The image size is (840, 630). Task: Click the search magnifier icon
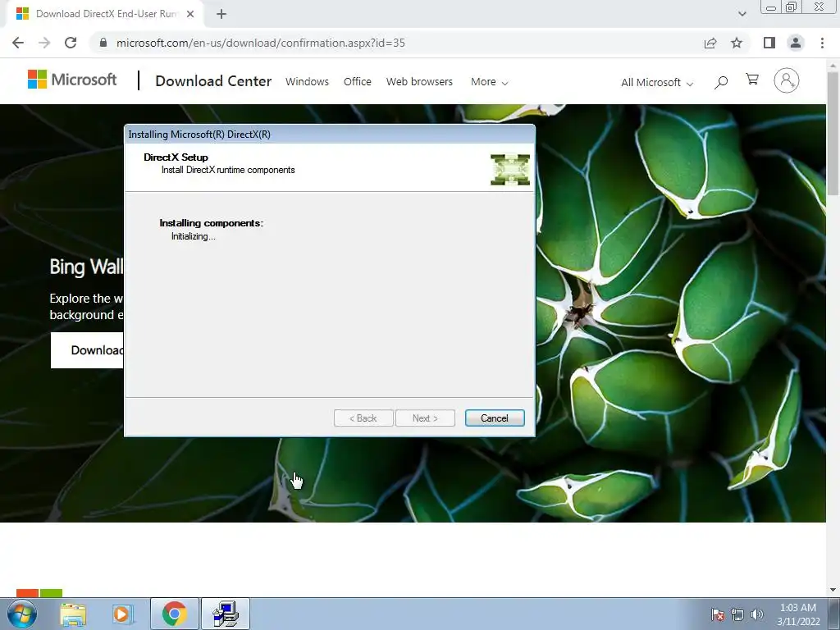pyautogui.click(x=721, y=82)
